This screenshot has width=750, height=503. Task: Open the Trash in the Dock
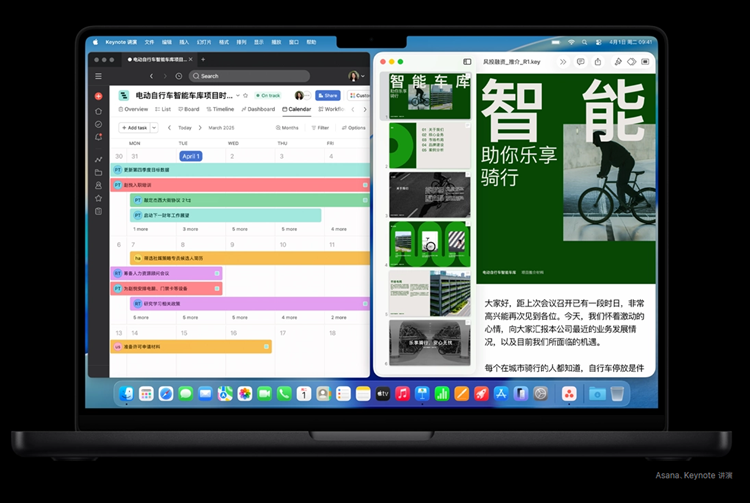[618, 394]
